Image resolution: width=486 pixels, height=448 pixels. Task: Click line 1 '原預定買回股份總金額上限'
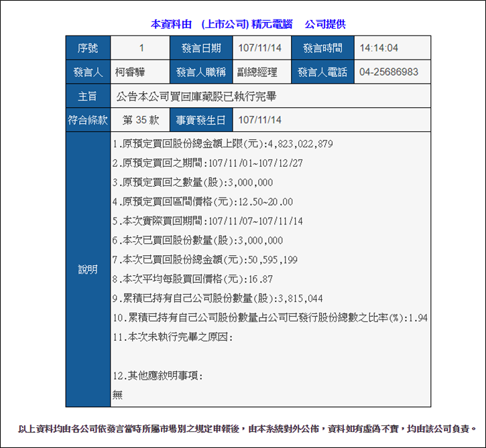(223, 144)
